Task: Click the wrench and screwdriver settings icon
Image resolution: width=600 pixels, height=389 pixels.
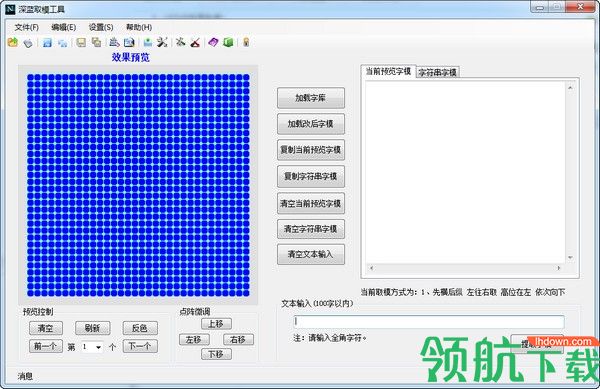Action: pyautogui.click(x=162, y=42)
